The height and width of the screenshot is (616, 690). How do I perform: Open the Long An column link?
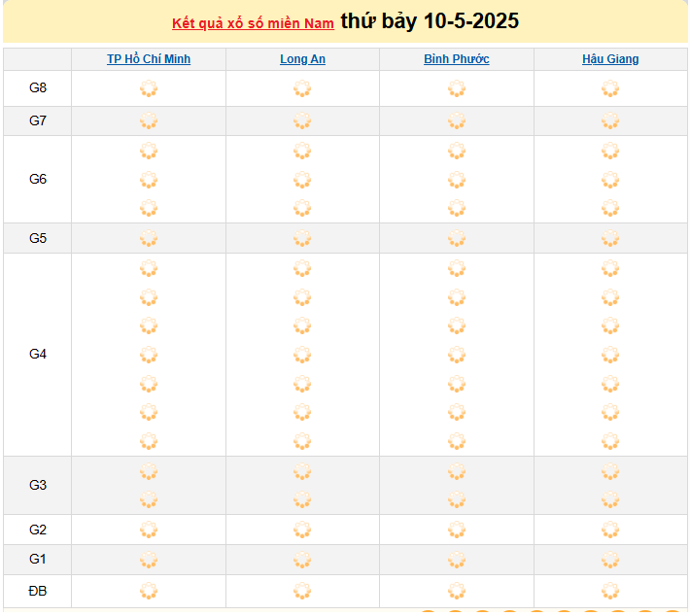pyautogui.click(x=303, y=59)
